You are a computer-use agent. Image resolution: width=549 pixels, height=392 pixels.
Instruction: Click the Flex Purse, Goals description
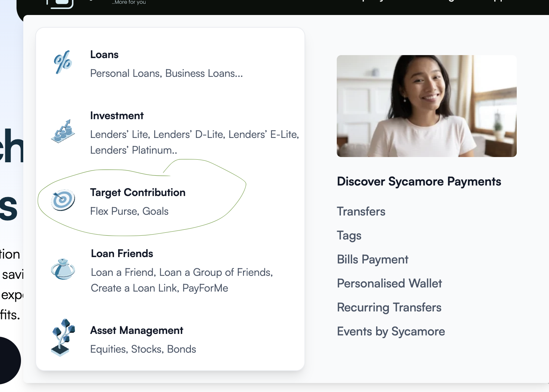129,211
